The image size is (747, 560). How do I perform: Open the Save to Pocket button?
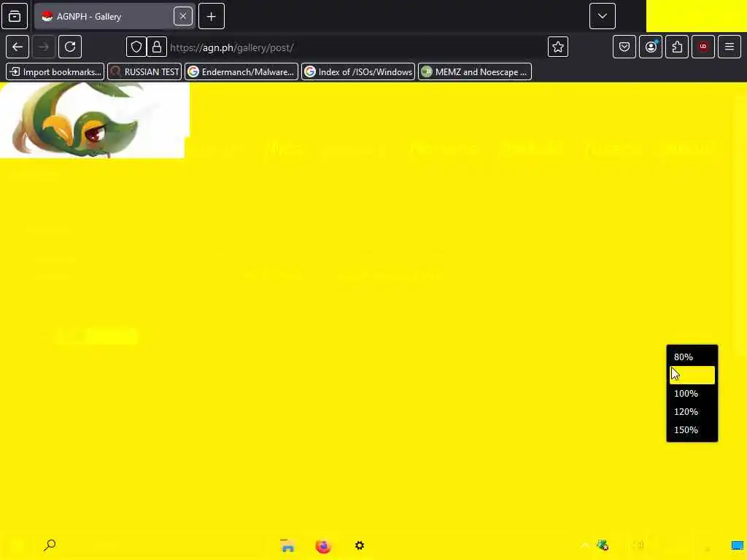624,47
